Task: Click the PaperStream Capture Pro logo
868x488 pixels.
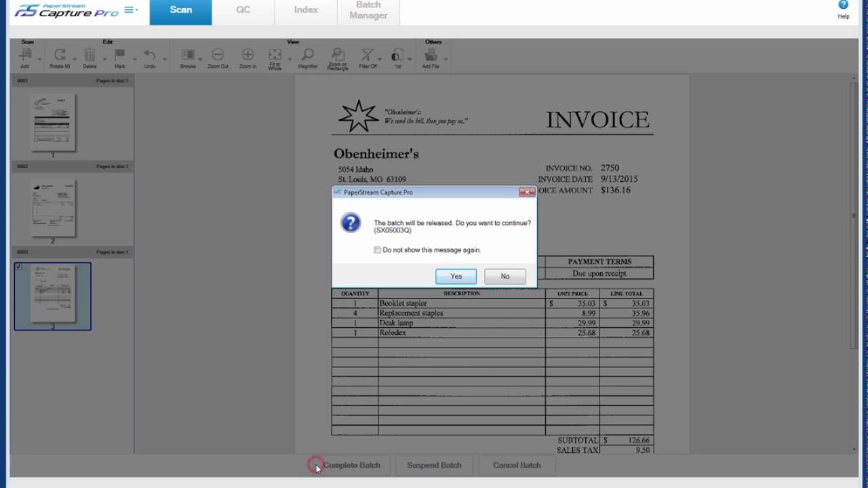Action: [66, 10]
